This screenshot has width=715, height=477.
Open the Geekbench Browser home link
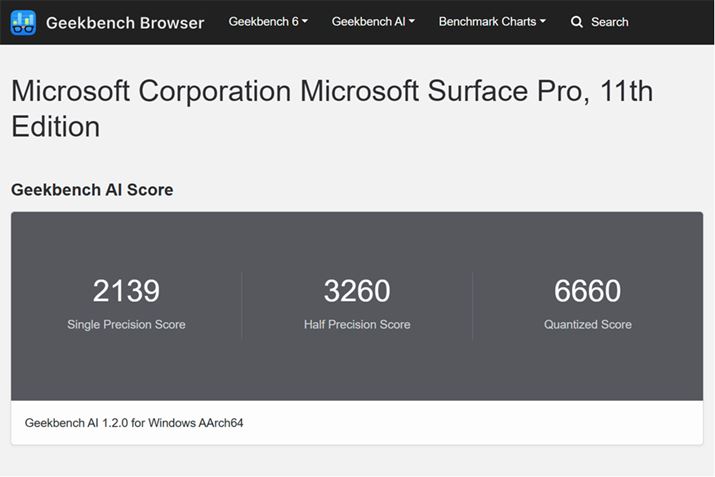coord(125,23)
